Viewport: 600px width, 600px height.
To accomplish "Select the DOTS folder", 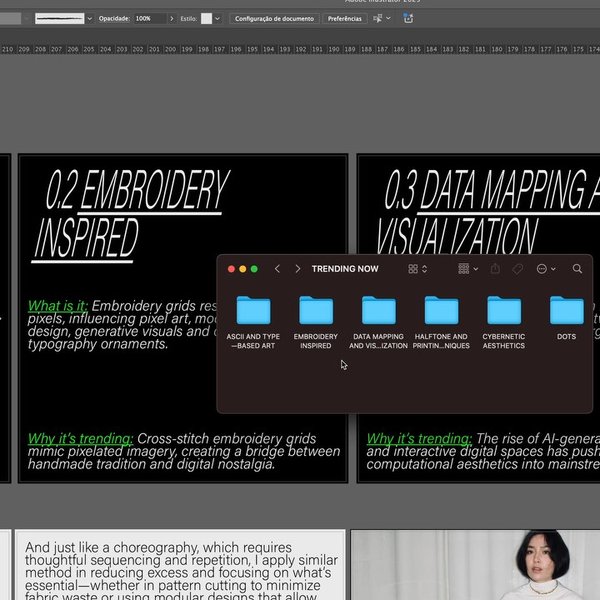I will point(566,311).
